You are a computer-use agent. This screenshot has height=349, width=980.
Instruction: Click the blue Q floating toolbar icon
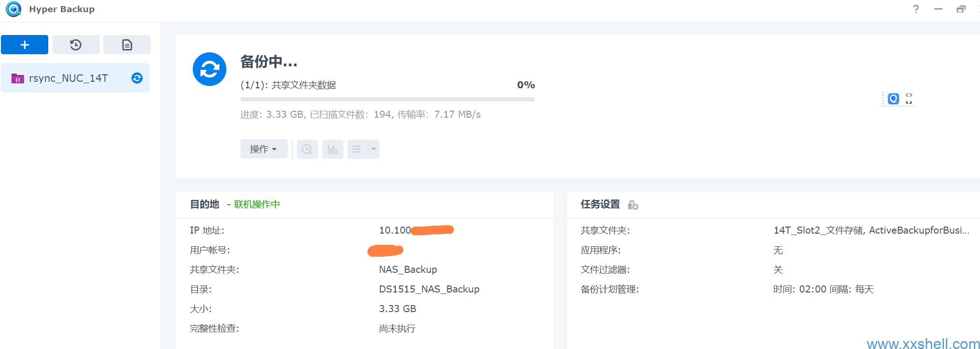[x=893, y=99]
